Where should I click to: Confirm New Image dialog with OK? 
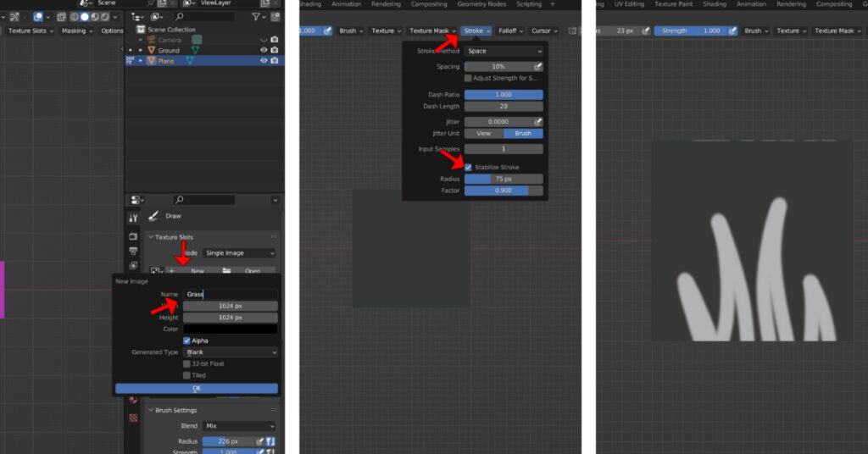click(197, 388)
